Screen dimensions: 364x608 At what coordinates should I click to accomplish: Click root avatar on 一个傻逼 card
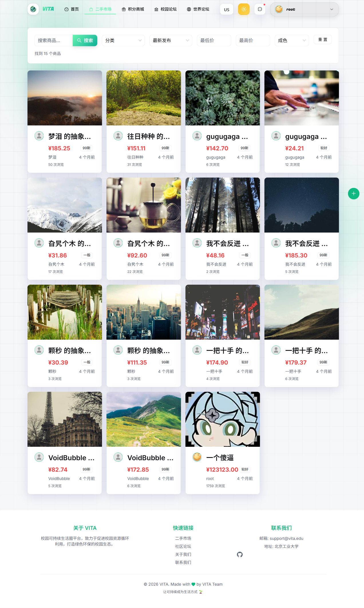pos(197,457)
